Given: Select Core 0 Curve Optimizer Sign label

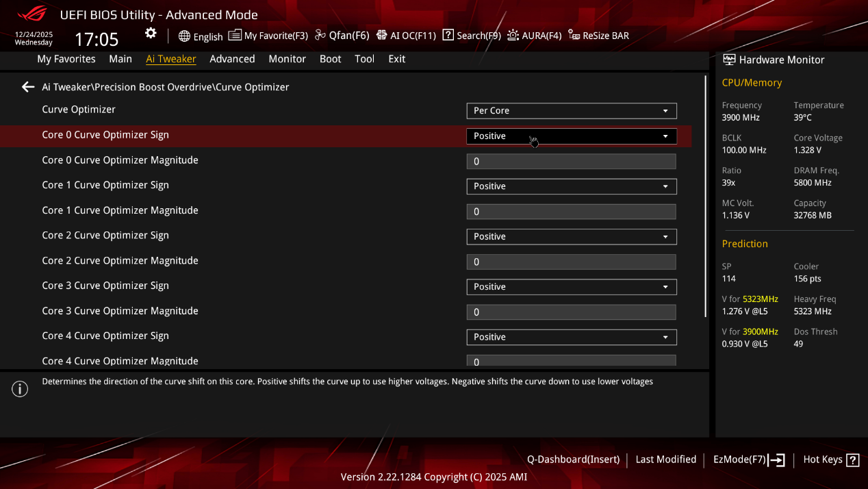Looking at the screenshot, I should tap(105, 135).
